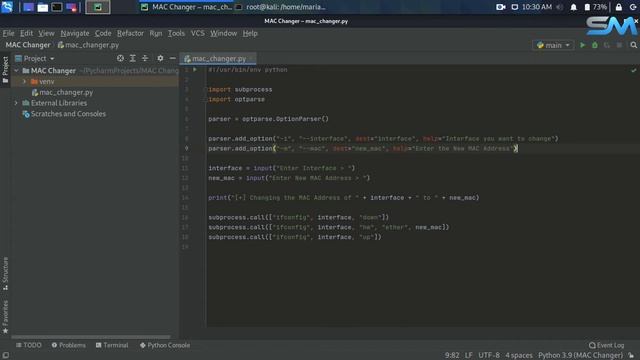The height and width of the screenshot is (360, 640).
Task: Toggle the Favorites tool window side tab
Action: [5, 316]
